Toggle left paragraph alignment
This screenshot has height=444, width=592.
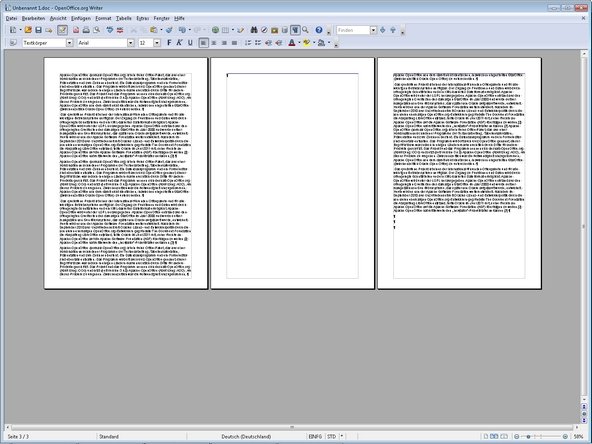(x=204, y=43)
